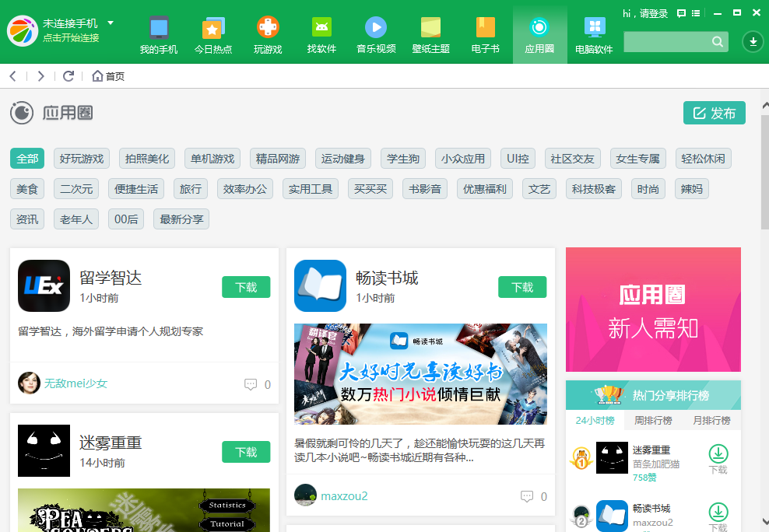769x532 pixels.
Task: Download 畅读书城 using its 下载 button
Action: tap(522, 286)
